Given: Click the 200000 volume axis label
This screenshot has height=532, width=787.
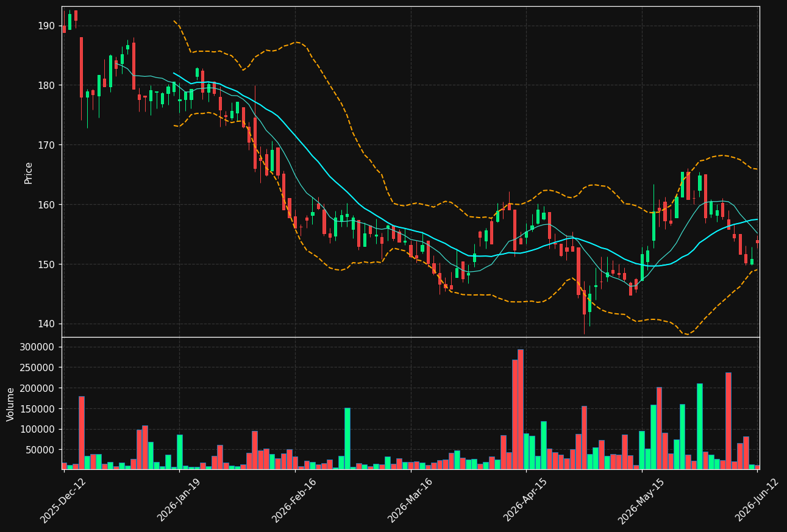Looking at the screenshot, I should [x=38, y=388].
